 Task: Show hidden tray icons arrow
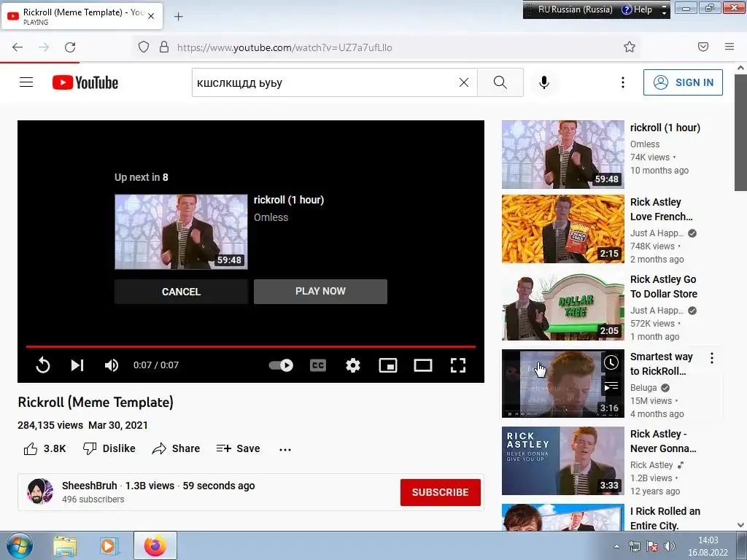point(617,546)
